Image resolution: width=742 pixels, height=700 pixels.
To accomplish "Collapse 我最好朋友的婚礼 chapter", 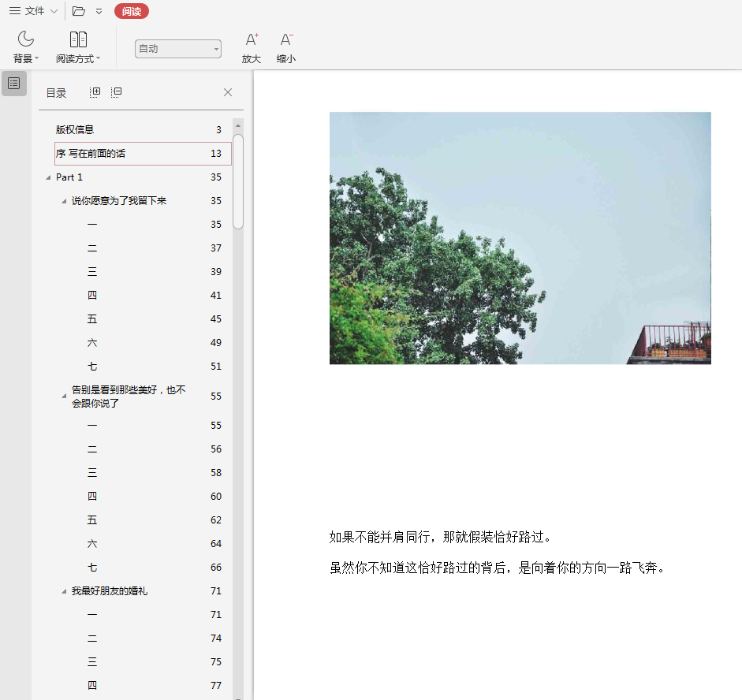I will tap(64, 591).
